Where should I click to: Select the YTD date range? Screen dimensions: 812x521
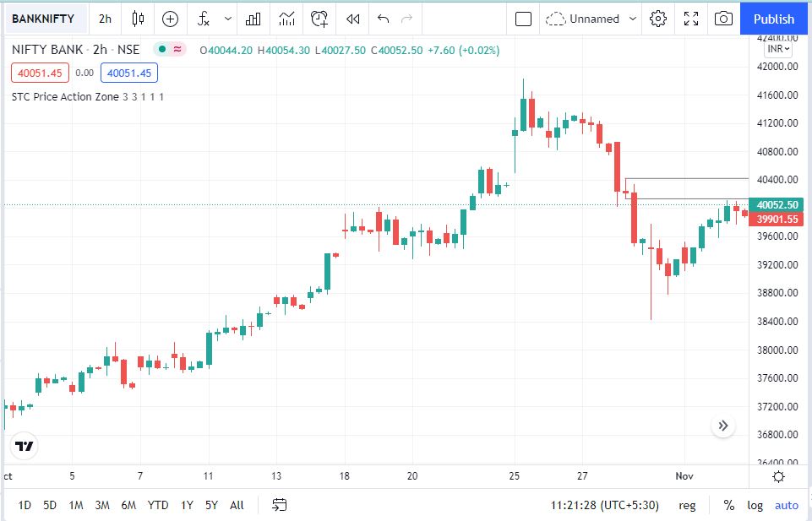tap(158, 505)
